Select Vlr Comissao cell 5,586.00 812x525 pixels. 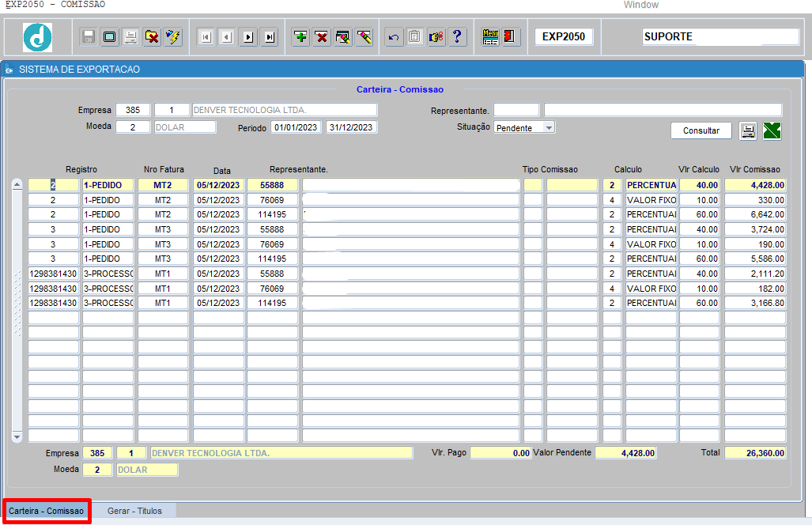[x=755, y=259]
